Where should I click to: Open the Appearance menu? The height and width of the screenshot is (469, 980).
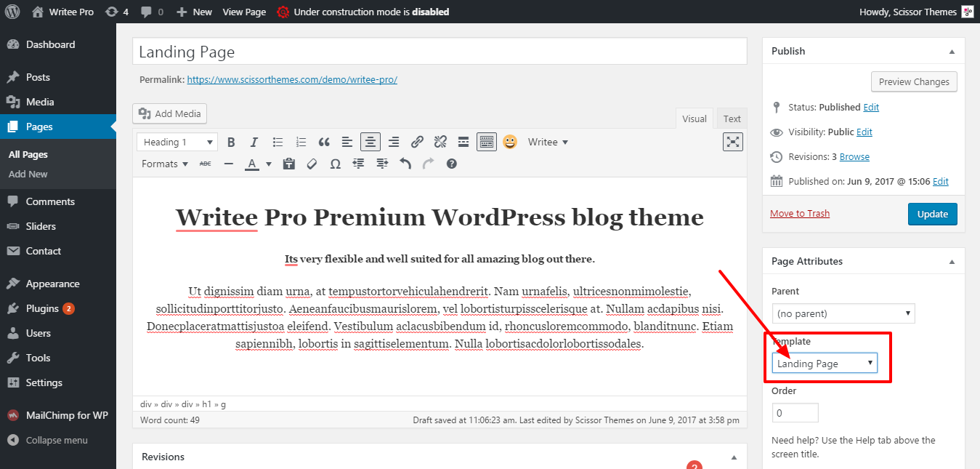58,284
